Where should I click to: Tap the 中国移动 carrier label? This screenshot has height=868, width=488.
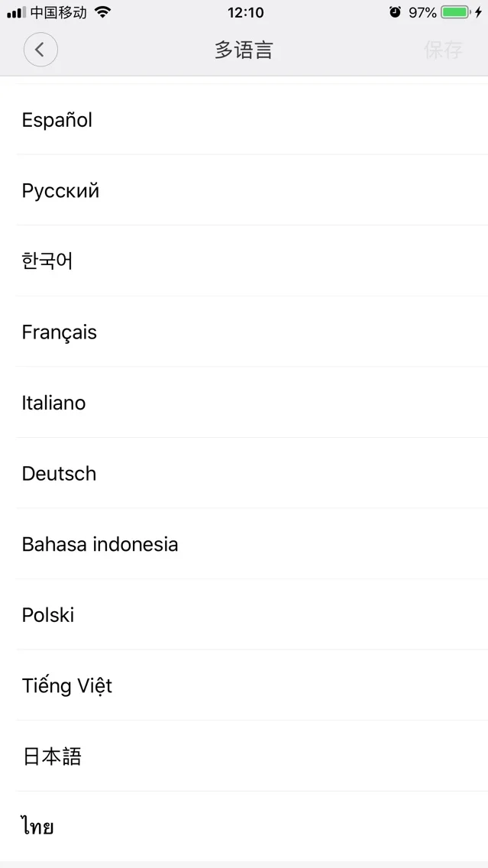[x=59, y=12]
